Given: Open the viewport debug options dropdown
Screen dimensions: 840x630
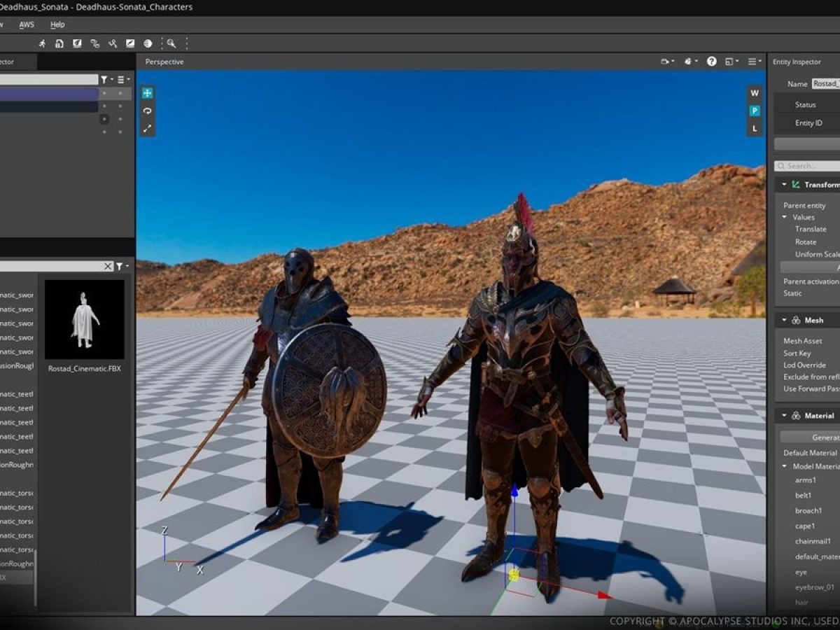Looking at the screenshot, I should pyautogui.click(x=690, y=62).
